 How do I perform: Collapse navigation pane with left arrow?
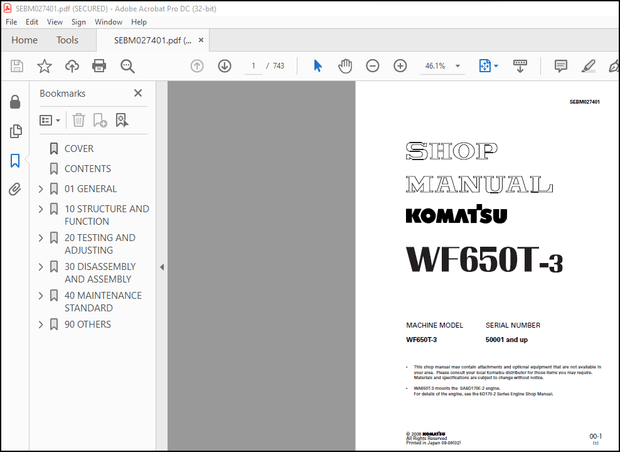(x=162, y=267)
